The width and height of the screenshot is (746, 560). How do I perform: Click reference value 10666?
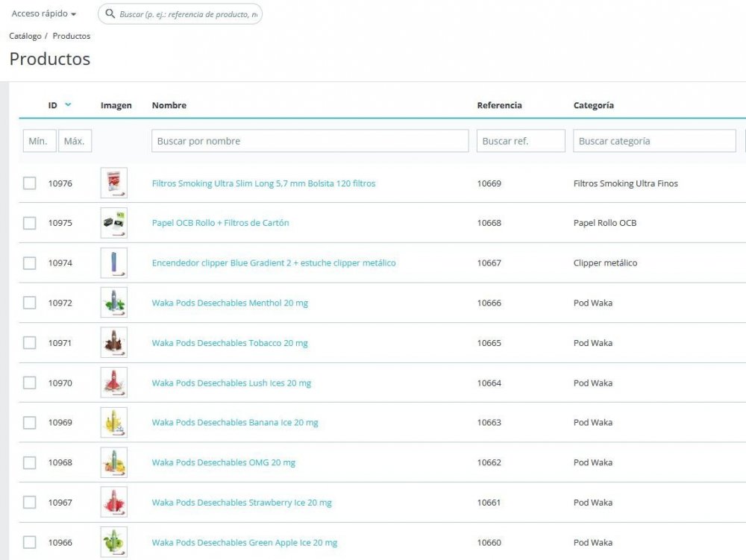[x=489, y=303]
